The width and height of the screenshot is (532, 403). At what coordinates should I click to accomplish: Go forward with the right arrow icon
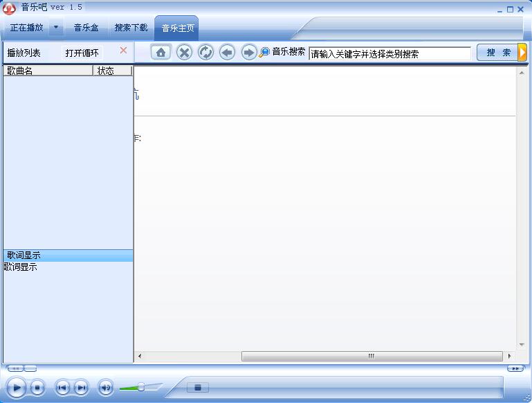tap(248, 53)
